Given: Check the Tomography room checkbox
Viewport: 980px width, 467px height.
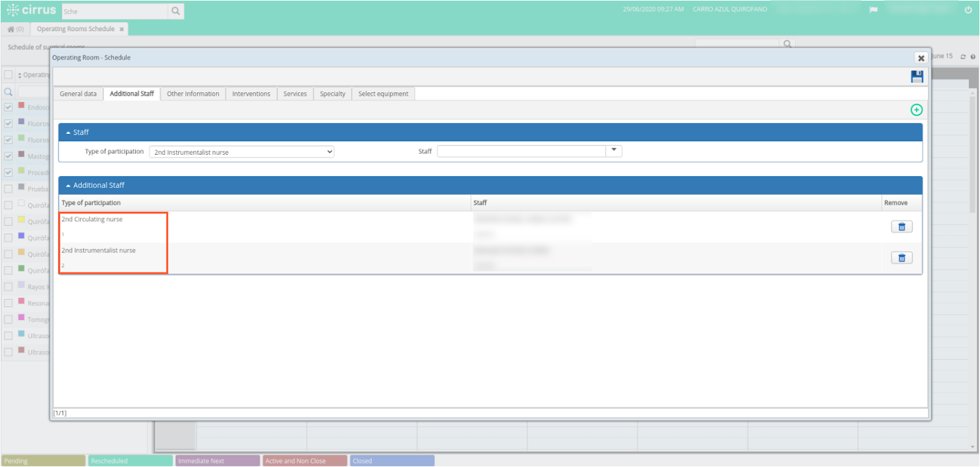Looking at the screenshot, I should 8,319.
